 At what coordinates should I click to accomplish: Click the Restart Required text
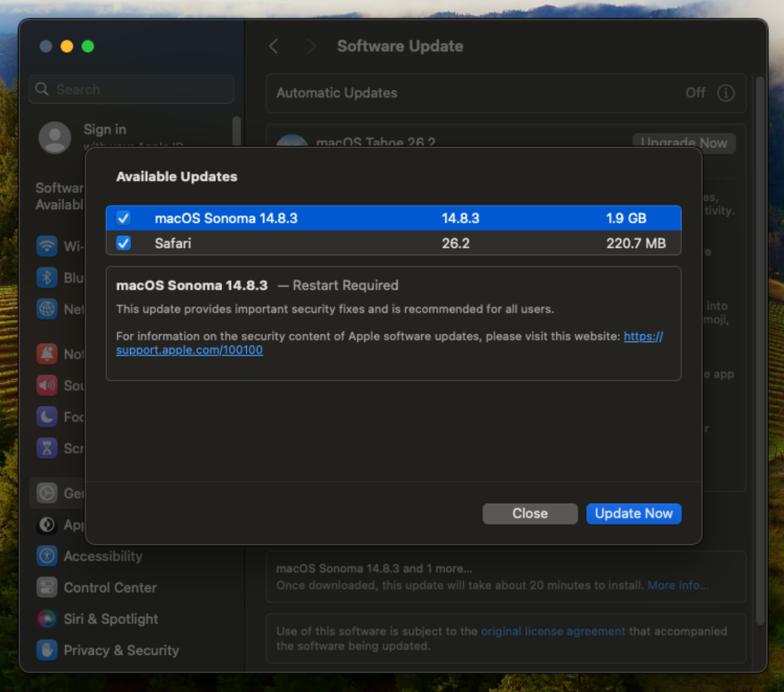(x=345, y=285)
